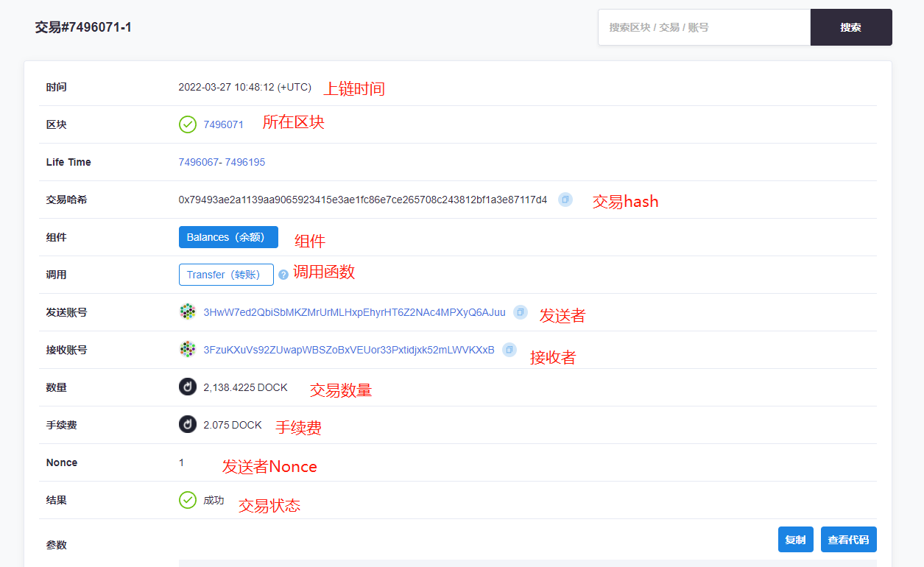Open the help icon next to Transfer call
This screenshot has height=567, width=924.
click(283, 275)
